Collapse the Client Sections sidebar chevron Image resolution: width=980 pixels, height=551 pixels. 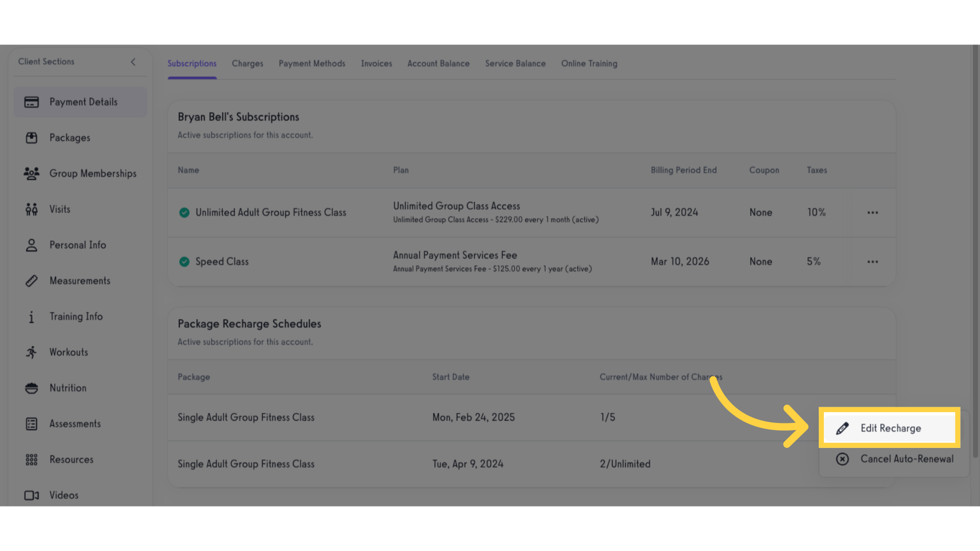(x=133, y=62)
